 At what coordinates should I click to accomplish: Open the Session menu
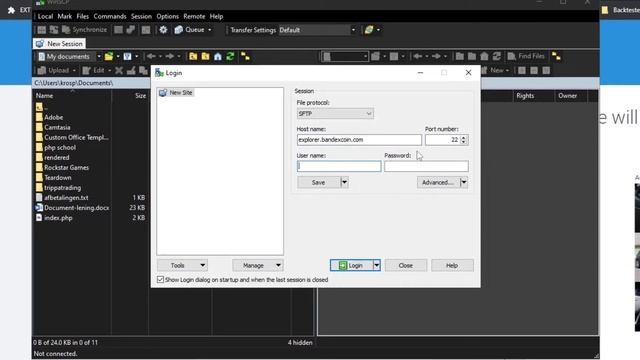[x=141, y=16]
